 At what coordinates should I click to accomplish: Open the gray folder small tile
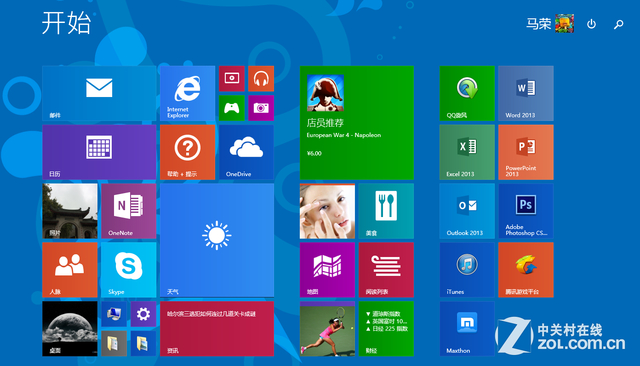pyautogui.click(x=114, y=343)
